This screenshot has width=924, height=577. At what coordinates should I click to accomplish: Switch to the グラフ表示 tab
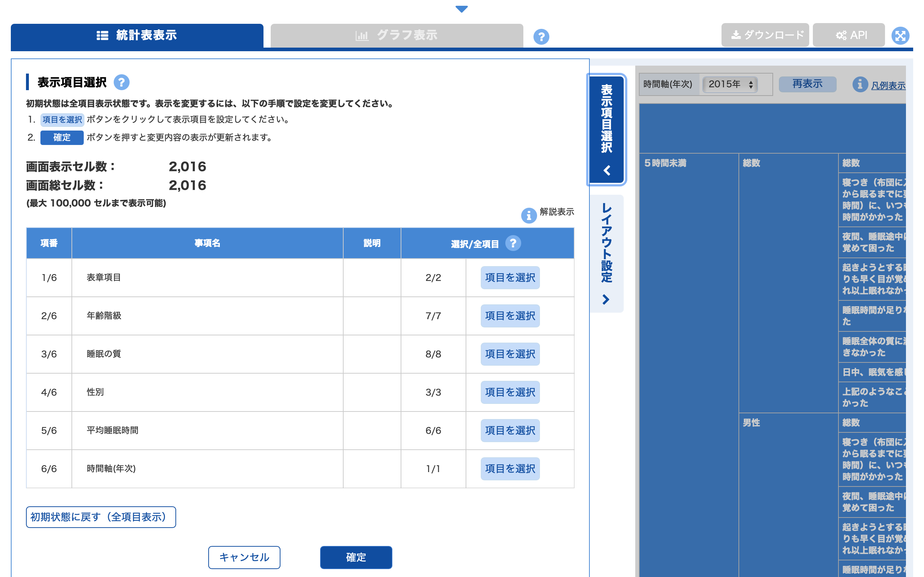(x=397, y=35)
